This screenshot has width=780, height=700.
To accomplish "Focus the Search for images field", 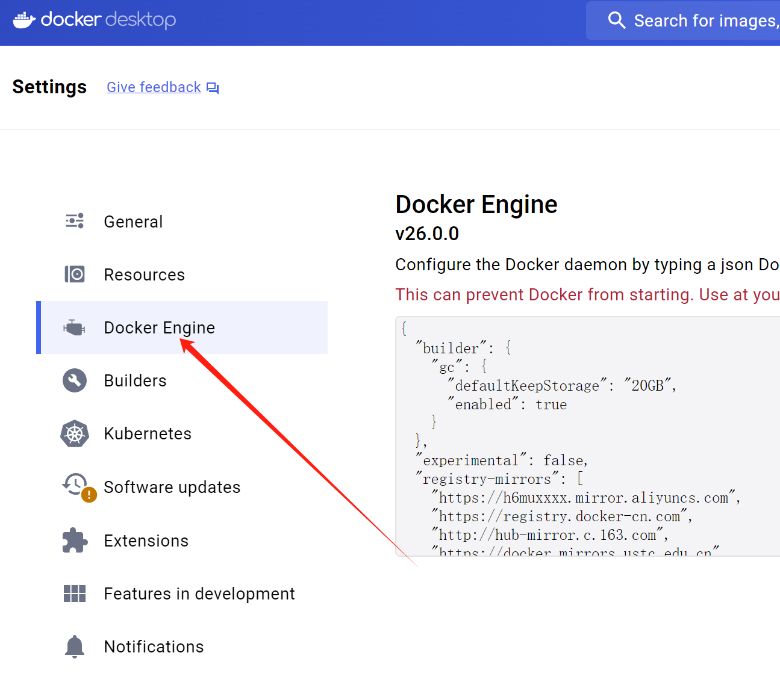I will [x=683, y=20].
